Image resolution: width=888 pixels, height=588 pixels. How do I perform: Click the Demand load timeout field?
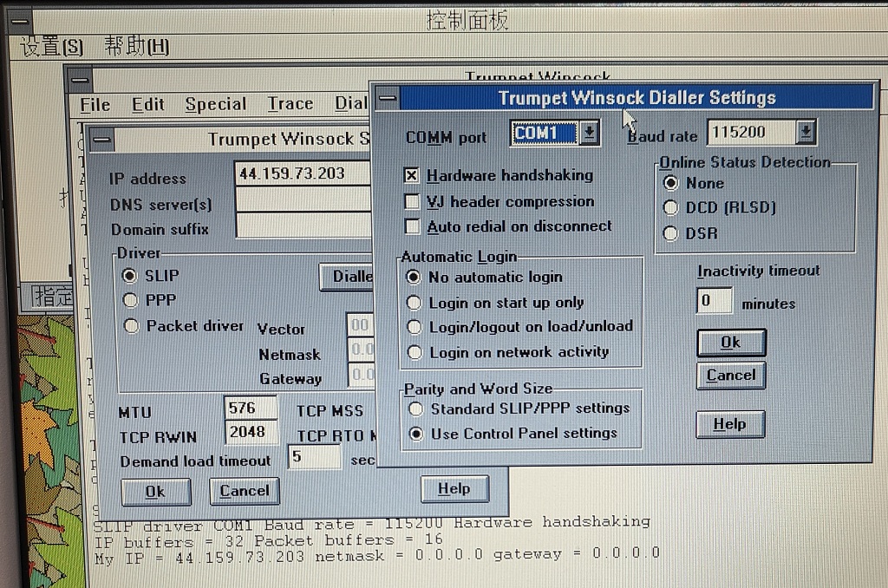click(315, 457)
